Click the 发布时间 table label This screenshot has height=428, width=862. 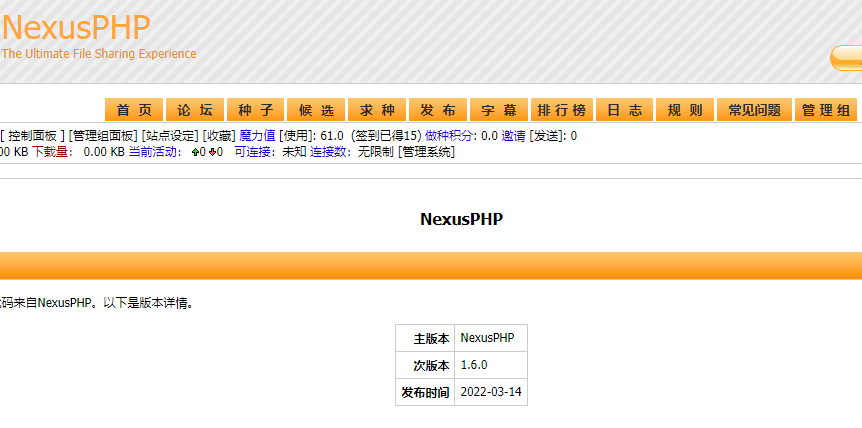pos(426,393)
